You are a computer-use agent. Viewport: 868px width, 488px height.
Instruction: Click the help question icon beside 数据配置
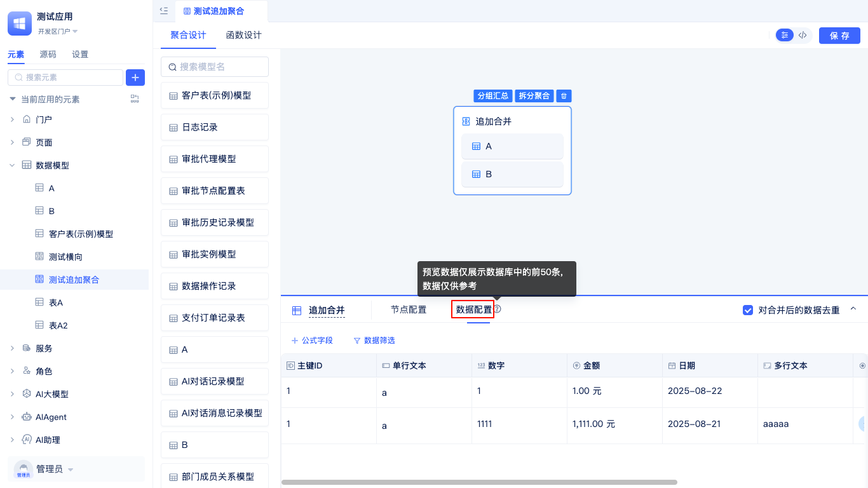pyautogui.click(x=498, y=309)
